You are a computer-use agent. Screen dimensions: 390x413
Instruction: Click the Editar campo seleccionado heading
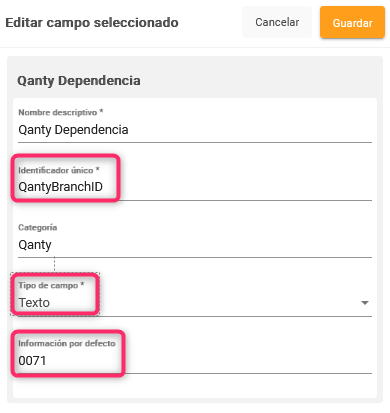tap(92, 23)
